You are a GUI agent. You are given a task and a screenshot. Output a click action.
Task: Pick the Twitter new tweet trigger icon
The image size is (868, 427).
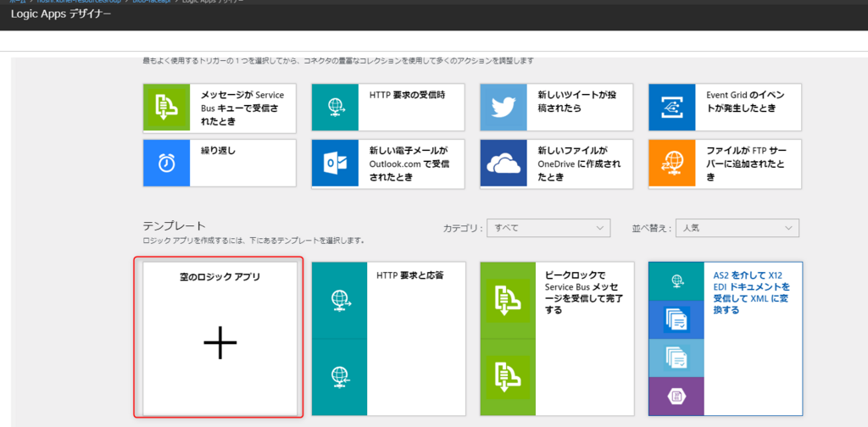[x=504, y=108]
